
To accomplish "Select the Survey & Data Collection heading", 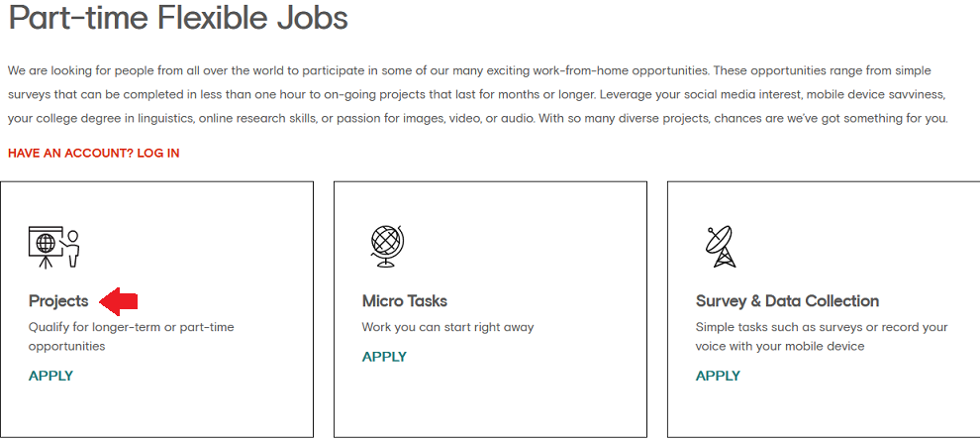I will click(x=788, y=301).
